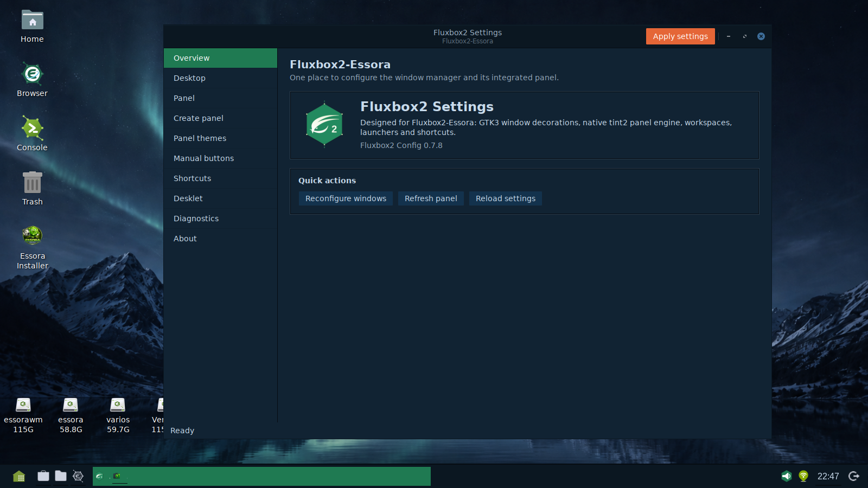868x488 pixels.
Task: Open the essorawm 115G drive icon
Action: click(x=23, y=416)
